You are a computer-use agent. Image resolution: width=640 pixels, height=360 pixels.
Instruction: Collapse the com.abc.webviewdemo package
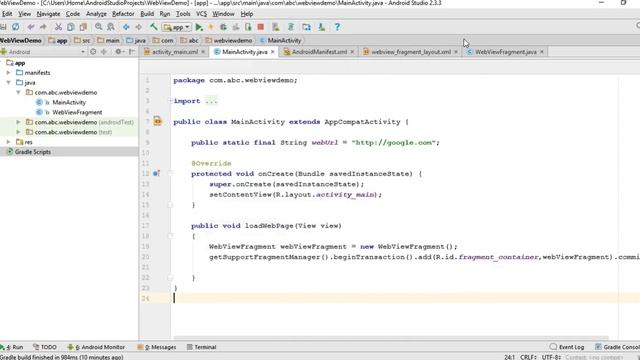pos(18,92)
